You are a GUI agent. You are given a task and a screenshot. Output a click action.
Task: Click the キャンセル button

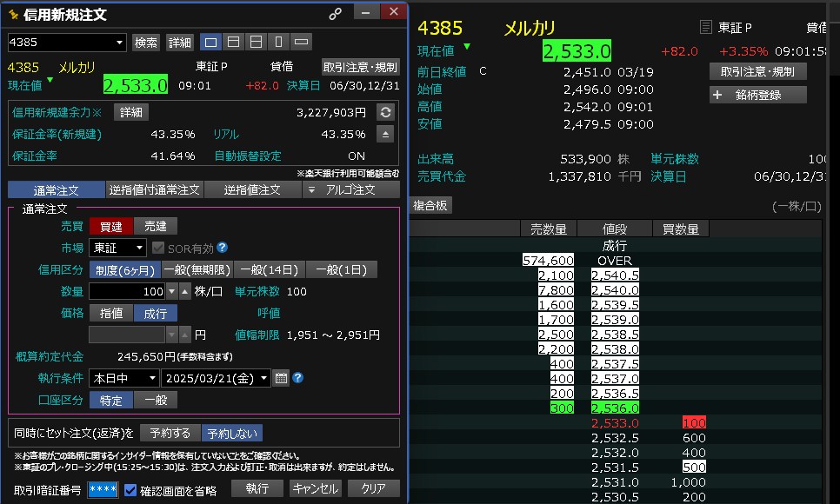tap(316, 488)
